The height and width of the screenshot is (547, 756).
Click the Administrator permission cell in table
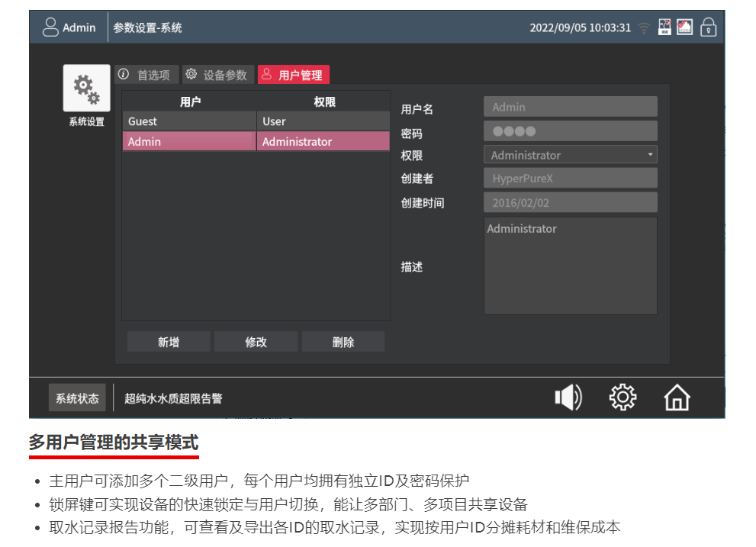click(x=323, y=141)
